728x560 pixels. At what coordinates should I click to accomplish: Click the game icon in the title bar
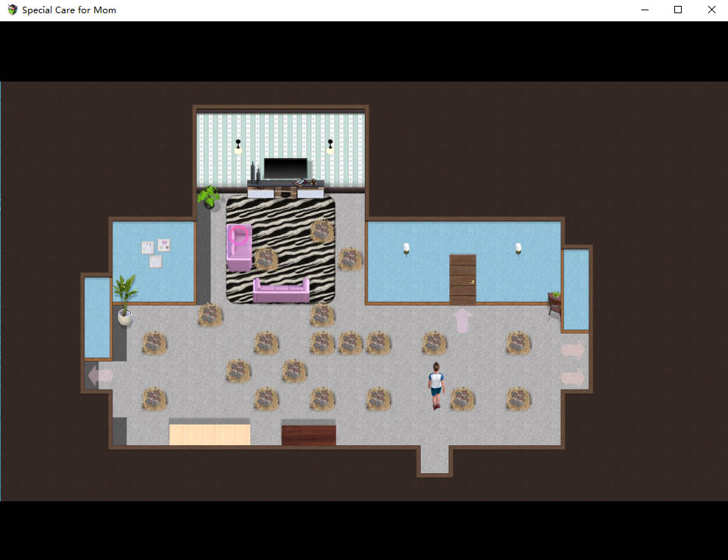(x=13, y=10)
